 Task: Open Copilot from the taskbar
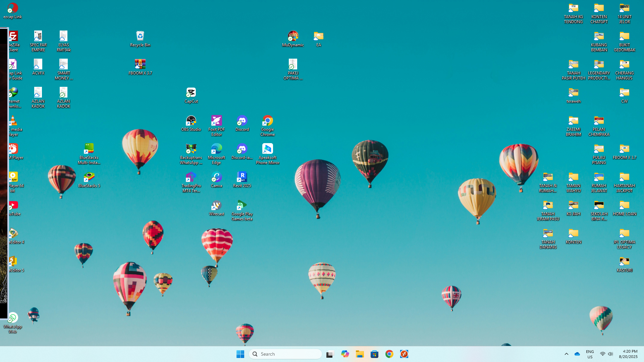point(345,354)
